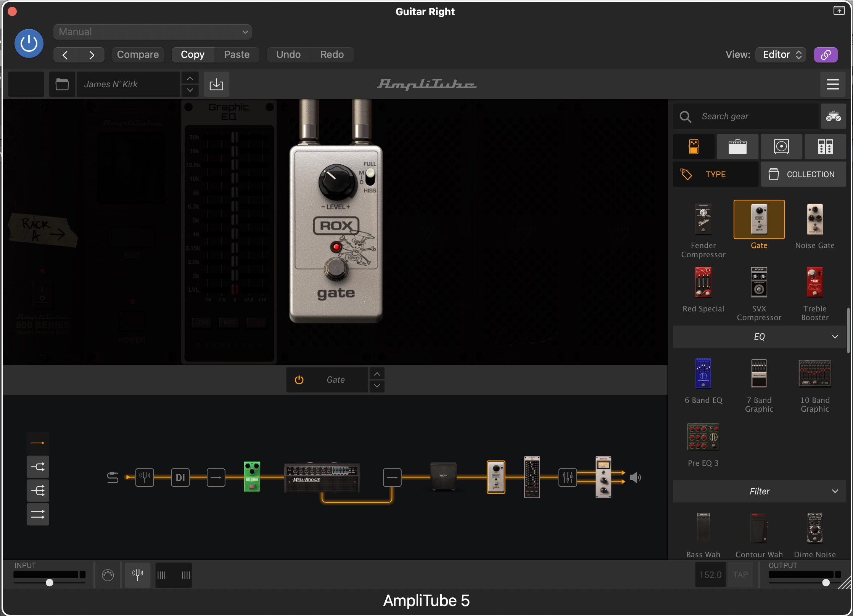
Task: Stomp the gate pedal footswitch
Action: click(336, 269)
